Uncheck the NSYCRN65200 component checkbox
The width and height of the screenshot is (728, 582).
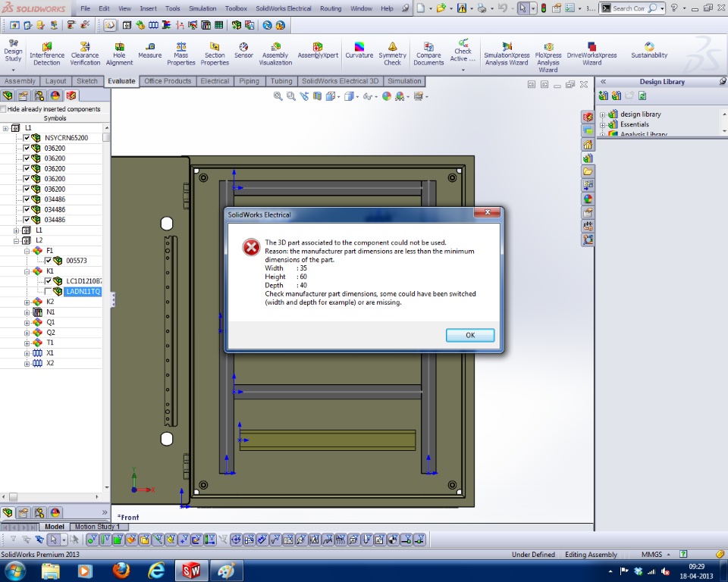[27, 138]
